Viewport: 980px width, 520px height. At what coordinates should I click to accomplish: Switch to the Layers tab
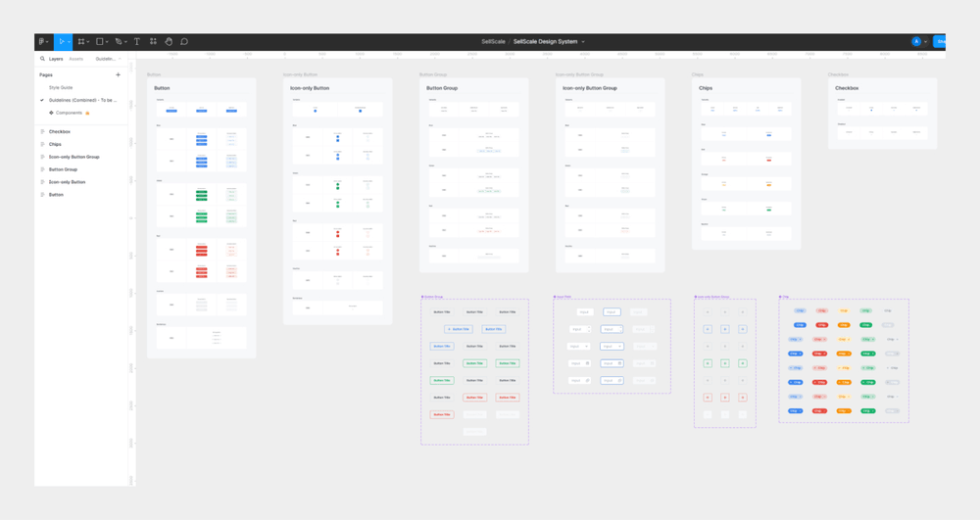pyautogui.click(x=56, y=59)
